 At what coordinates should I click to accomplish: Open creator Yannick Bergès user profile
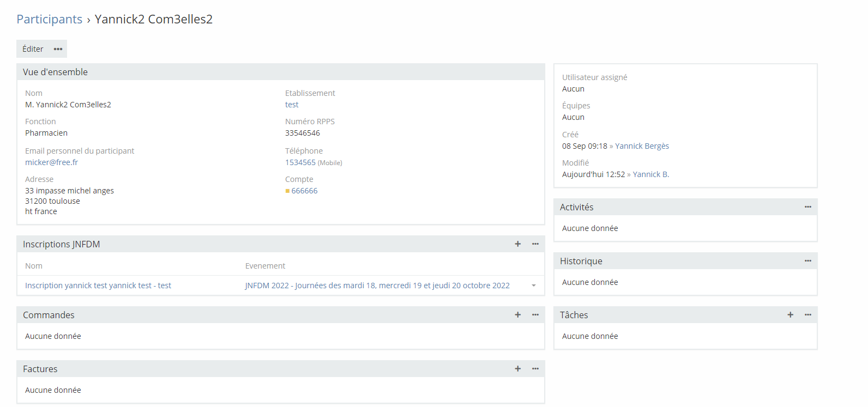click(x=642, y=146)
